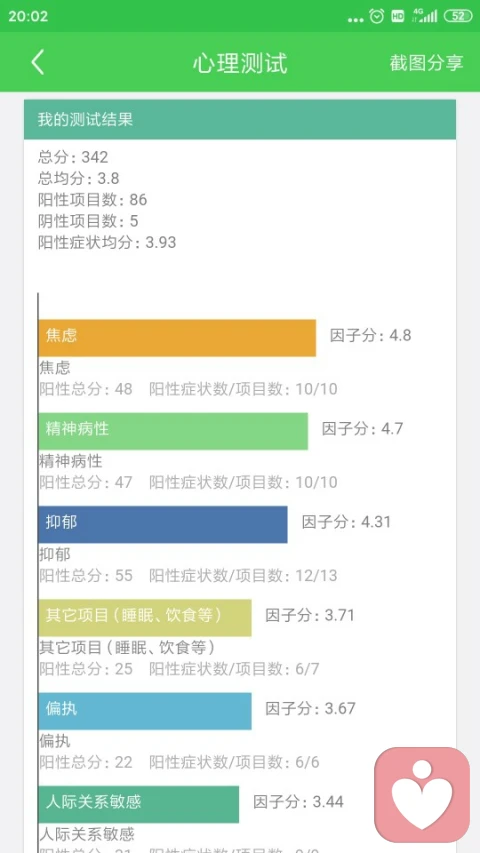
Task: Tap the 阳性症状均分: 3.93 line
Action: (x=107, y=242)
